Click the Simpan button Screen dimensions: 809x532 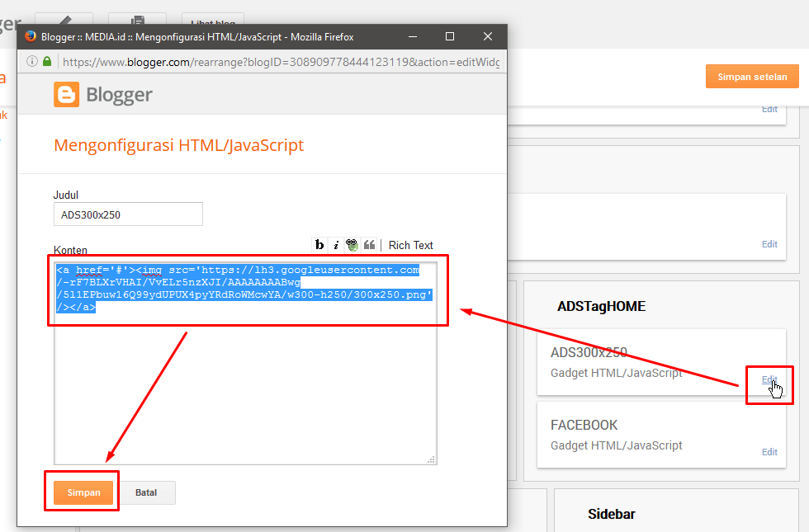[x=83, y=493]
